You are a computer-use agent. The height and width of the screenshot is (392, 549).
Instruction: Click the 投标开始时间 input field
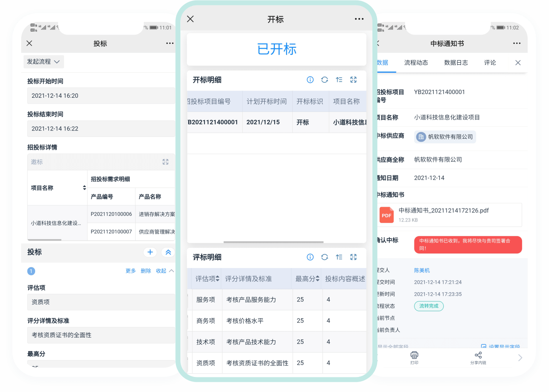pos(101,96)
